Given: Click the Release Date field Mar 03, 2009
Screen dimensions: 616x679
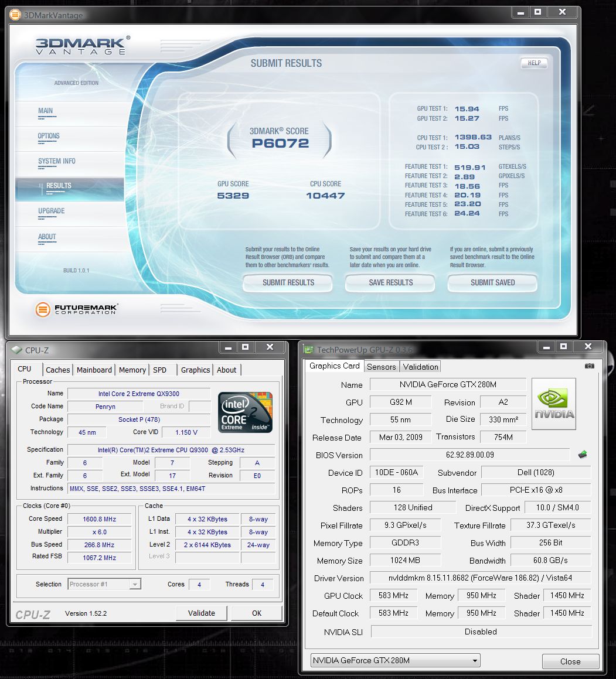Looking at the screenshot, I should (x=400, y=438).
